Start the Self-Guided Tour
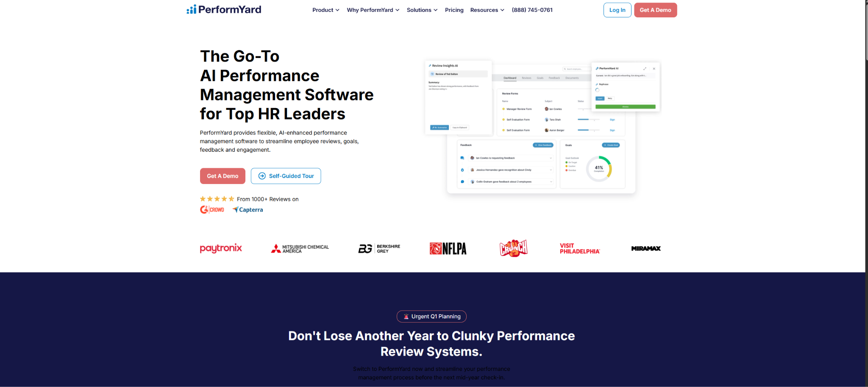 (286, 176)
